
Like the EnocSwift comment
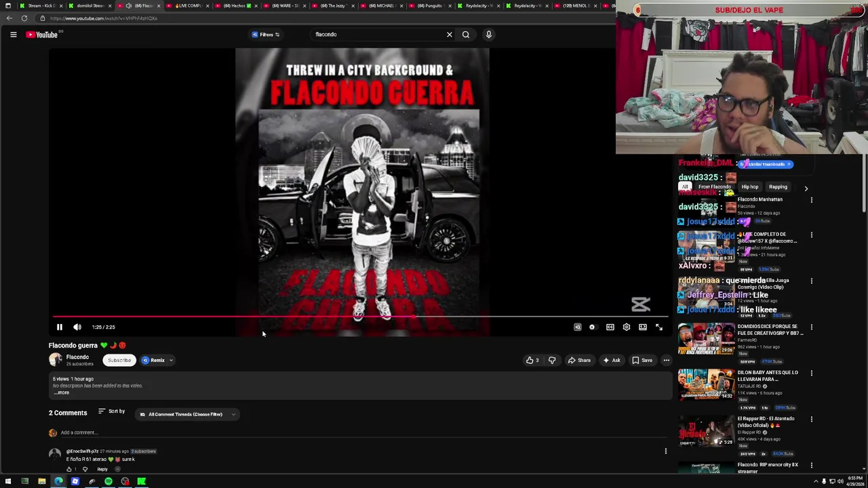coord(68,469)
